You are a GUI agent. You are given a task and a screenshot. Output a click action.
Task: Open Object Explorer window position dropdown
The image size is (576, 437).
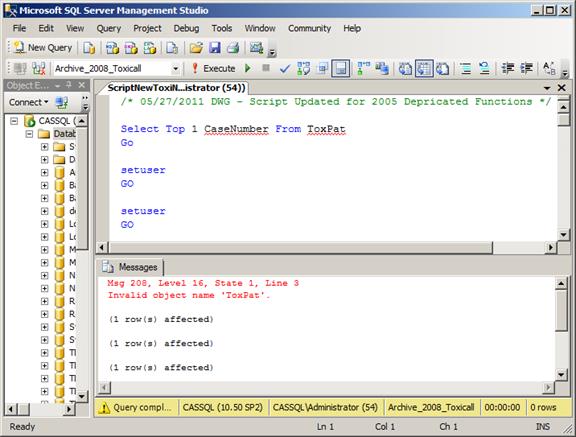58,85
